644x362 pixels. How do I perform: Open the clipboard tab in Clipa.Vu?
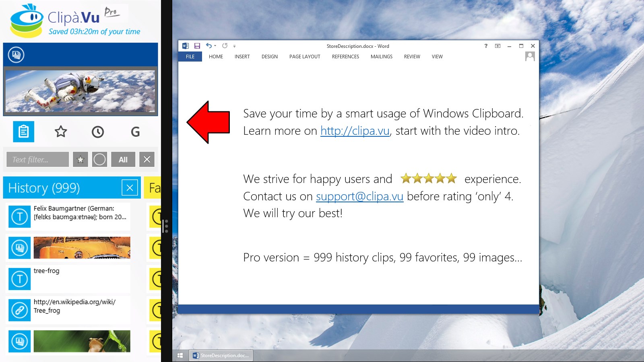pyautogui.click(x=23, y=132)
